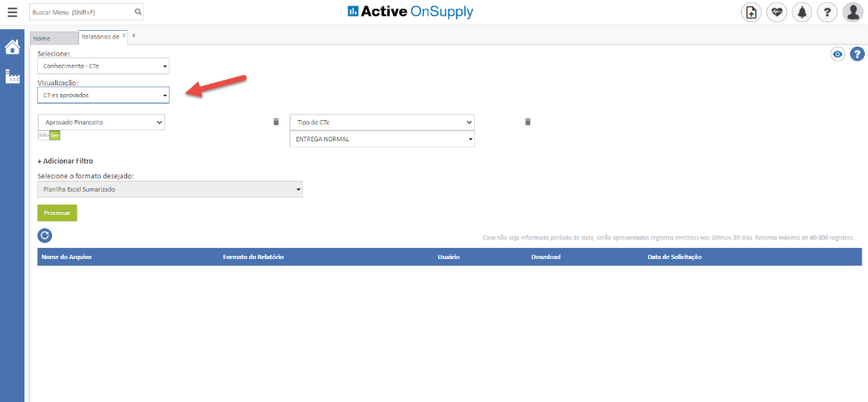The width and height of the screenshot is (868, 402).
Task: Close the Relatórios de tab
Action: [124, 36]
